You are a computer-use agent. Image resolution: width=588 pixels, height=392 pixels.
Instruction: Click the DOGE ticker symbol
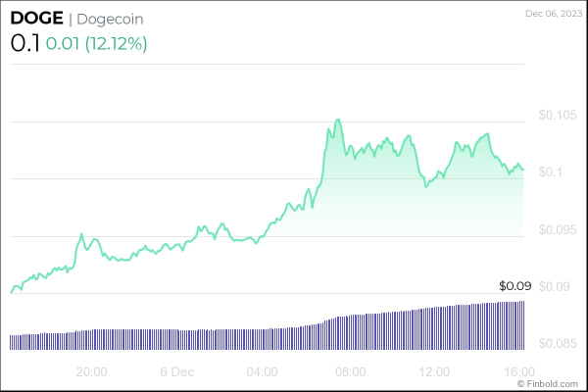click(36, 20)
